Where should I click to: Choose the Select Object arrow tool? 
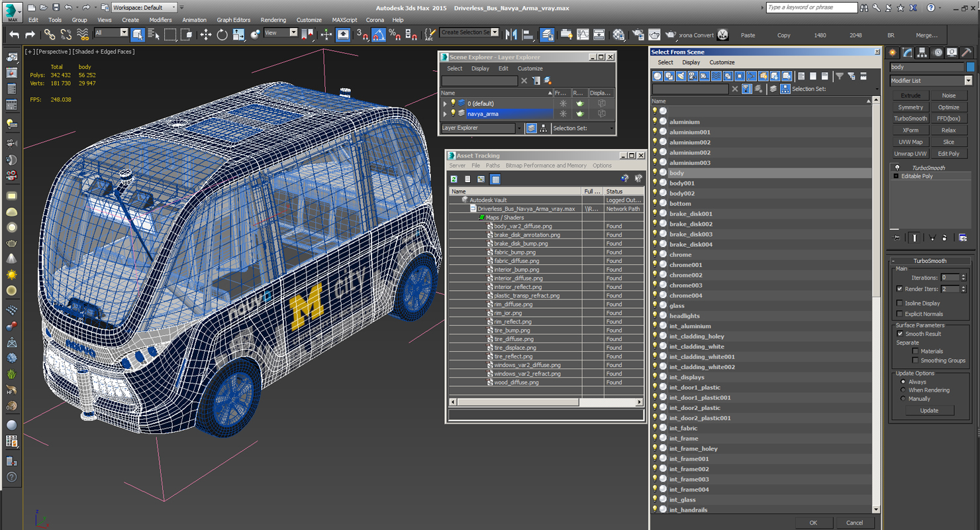tap(138, 34)
